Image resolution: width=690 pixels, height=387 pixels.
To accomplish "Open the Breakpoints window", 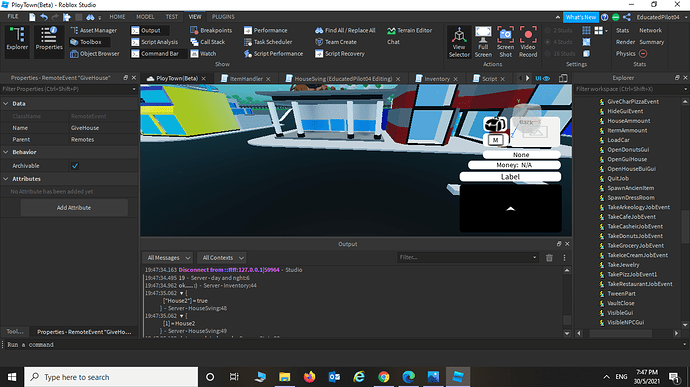I will (211, 30).
